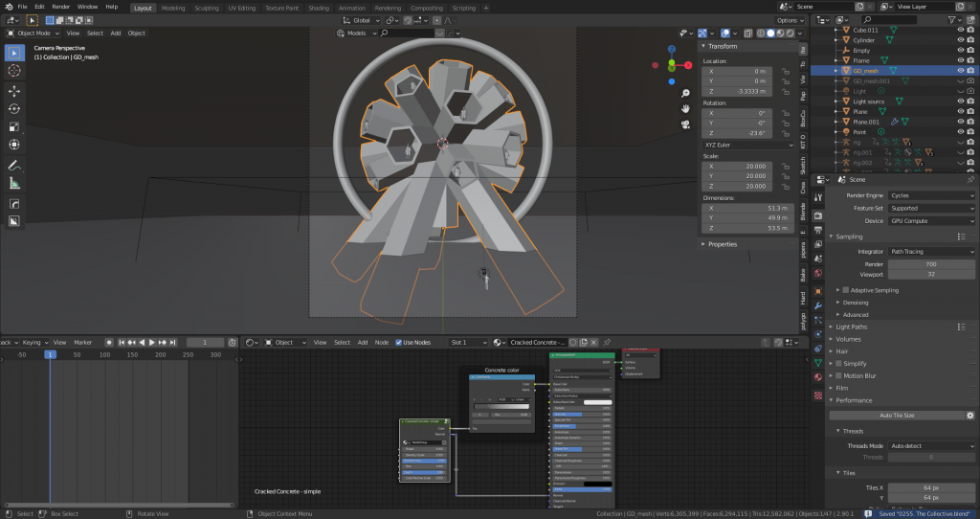Toggle the Use Nodes checkbox
The height and width of the screenshot is (519, 980).
[x=399, y=343]
